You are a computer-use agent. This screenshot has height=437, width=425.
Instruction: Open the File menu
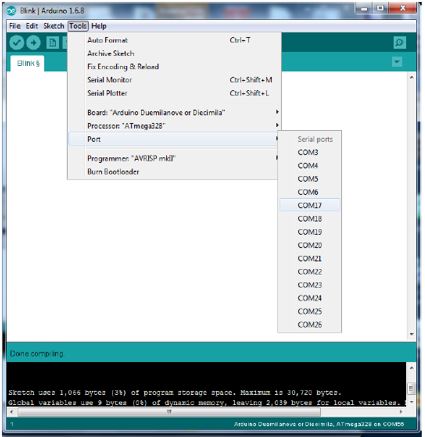pyautogui.click(x=15, y=26)
